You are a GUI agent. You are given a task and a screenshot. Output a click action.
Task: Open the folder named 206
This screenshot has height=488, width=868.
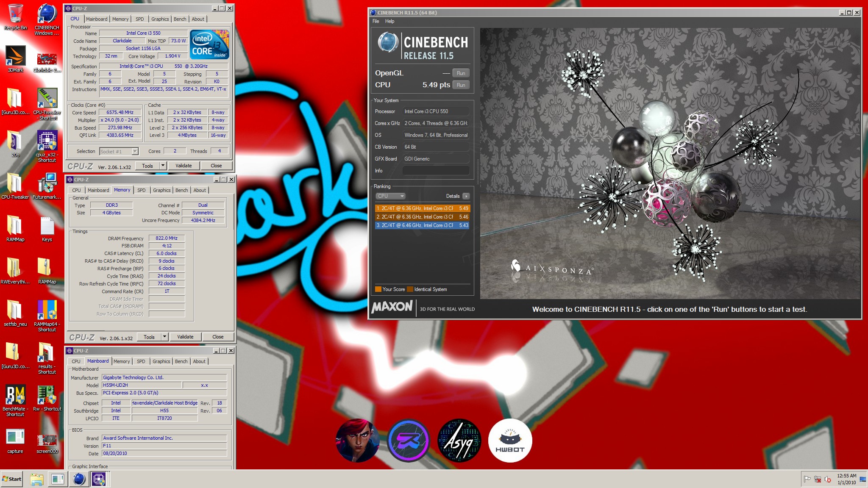pos(15,144)
